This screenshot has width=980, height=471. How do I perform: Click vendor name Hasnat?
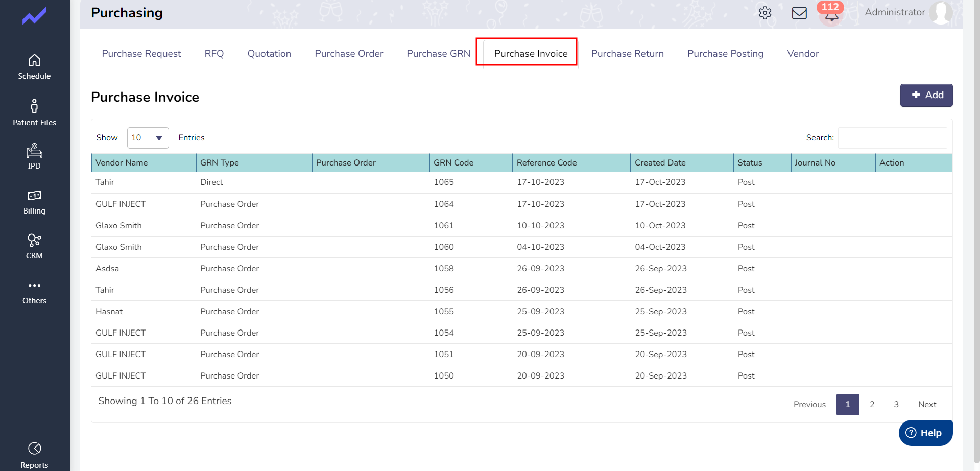tap(109, 312)
